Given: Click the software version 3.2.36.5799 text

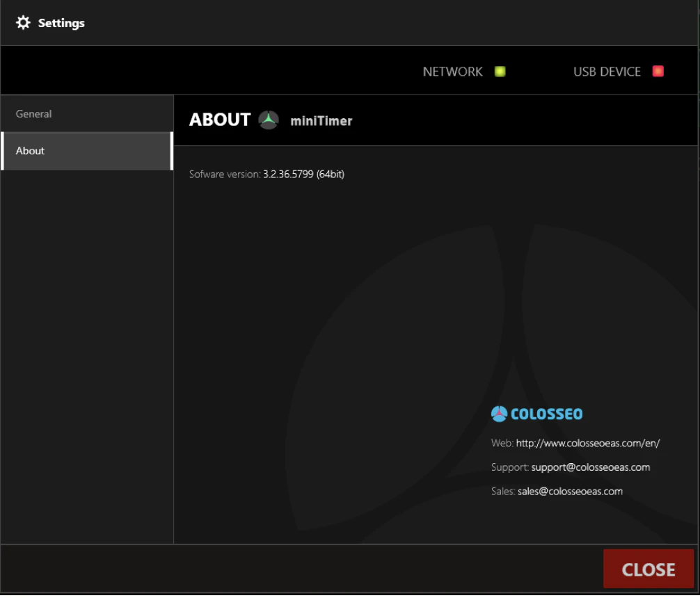Looking at the screenshot, I should pyautogui.click(x=303, y=175).
